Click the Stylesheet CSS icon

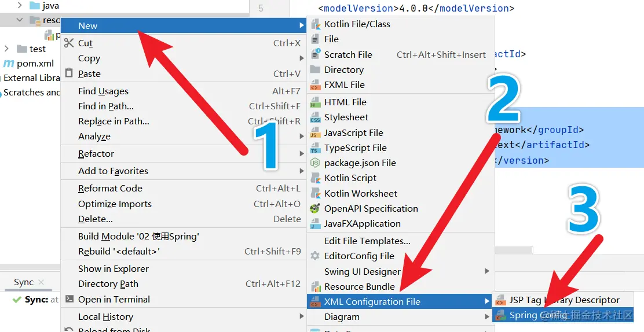click(x=316, y=117)
